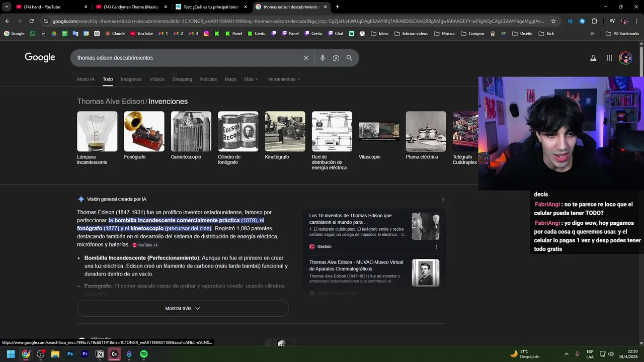Switch to the Candyman Theme browser tab
Image resolution: width=644 pixels, height=362 pixels.
point(132,7)
